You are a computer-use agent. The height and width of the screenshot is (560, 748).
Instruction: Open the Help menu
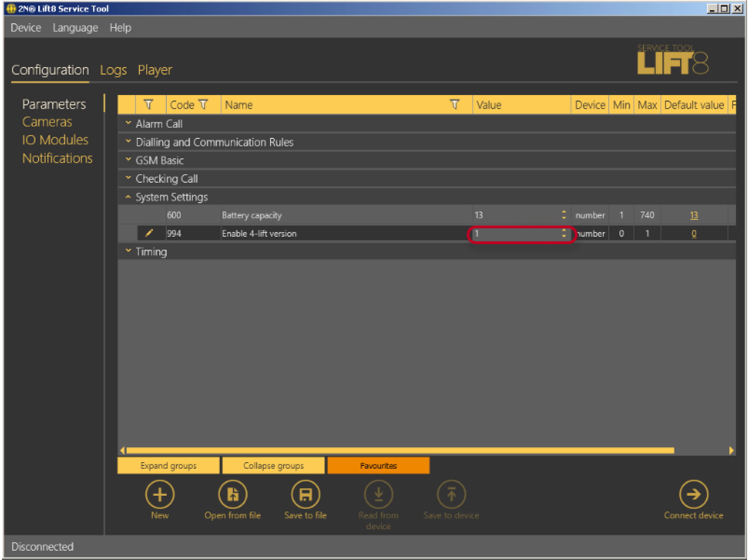click(x=121, y=28)
